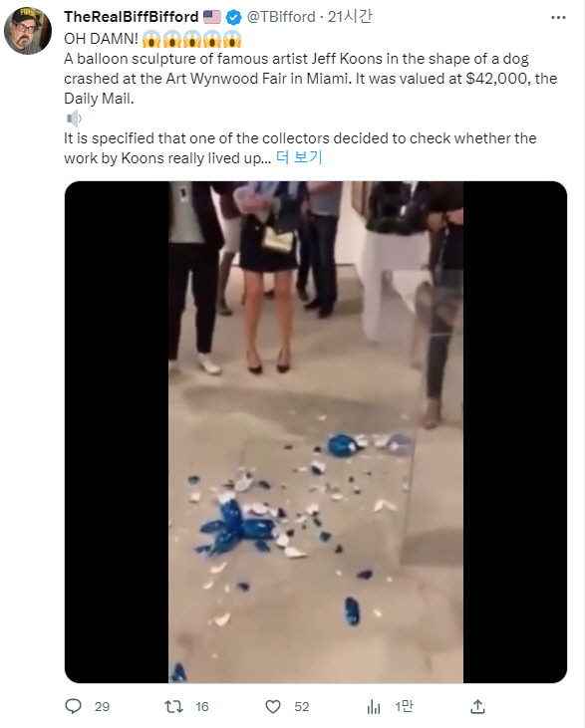Click the reply speech bubble icon
585x728 pixels.
(x=73, y=706)
